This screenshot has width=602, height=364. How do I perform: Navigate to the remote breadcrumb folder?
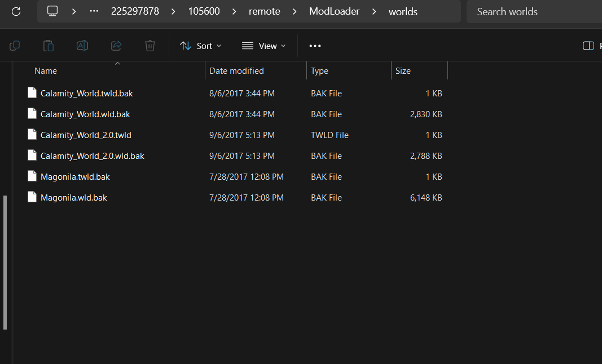pos(265,11)
